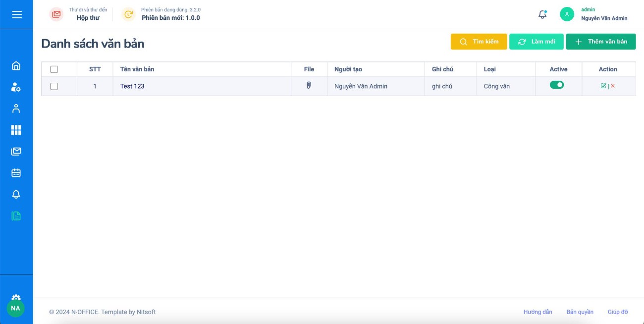The height and width of the screenshot is (324, 644).
Task: Click the person icon in sidebar
Action: click(x=16, y=109)
